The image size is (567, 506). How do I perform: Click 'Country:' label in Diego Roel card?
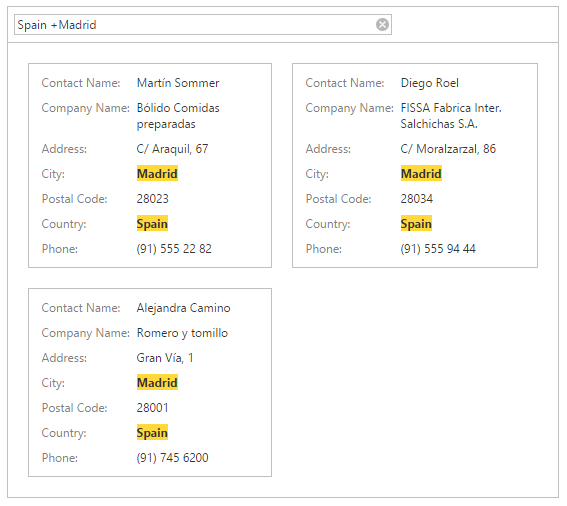pyautogui.click(x=328, y=224)
